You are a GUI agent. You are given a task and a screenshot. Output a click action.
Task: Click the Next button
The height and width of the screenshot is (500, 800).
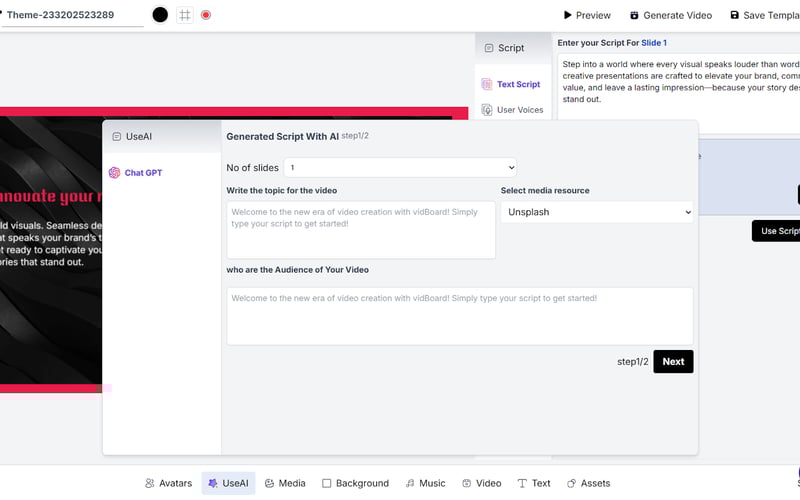point(673,362)
